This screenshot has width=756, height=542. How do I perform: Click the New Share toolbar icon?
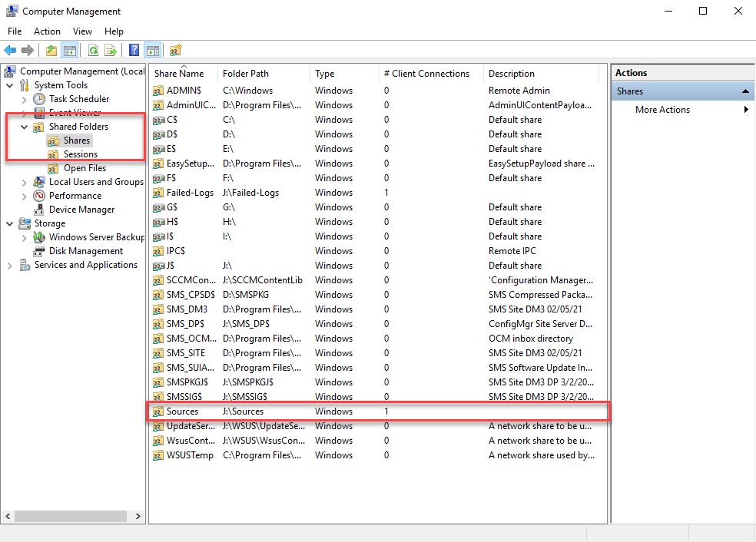click(175, 50)
